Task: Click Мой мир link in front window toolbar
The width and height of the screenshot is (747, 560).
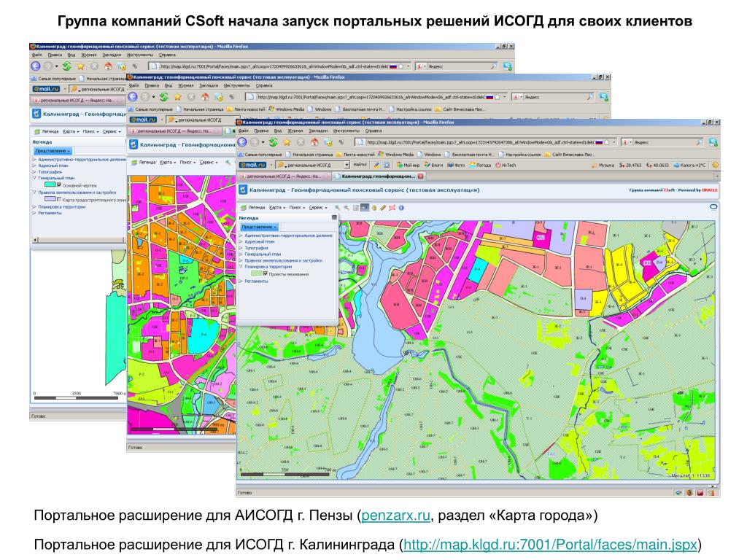Action: click(409, 166)
